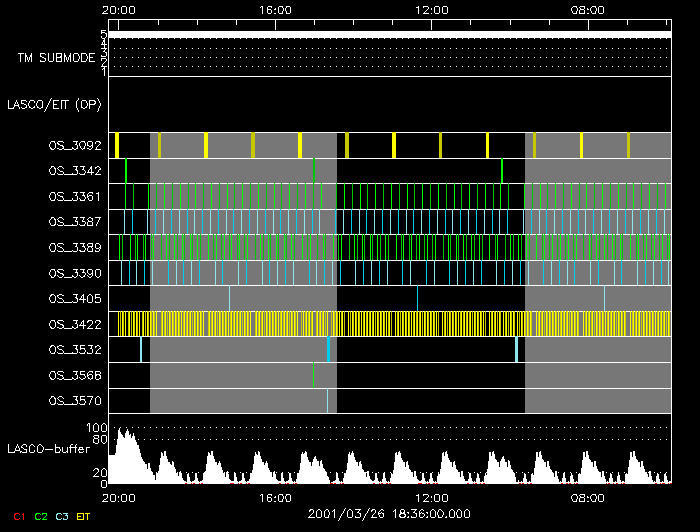Select the EIT legend entry
This screenshot has height=532, width=700.
pos(83,516)
